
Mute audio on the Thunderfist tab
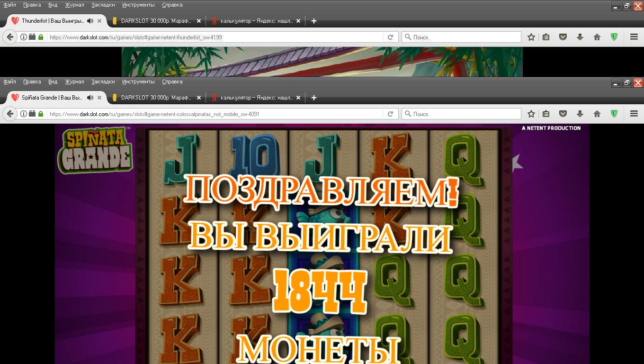(90, 21)
